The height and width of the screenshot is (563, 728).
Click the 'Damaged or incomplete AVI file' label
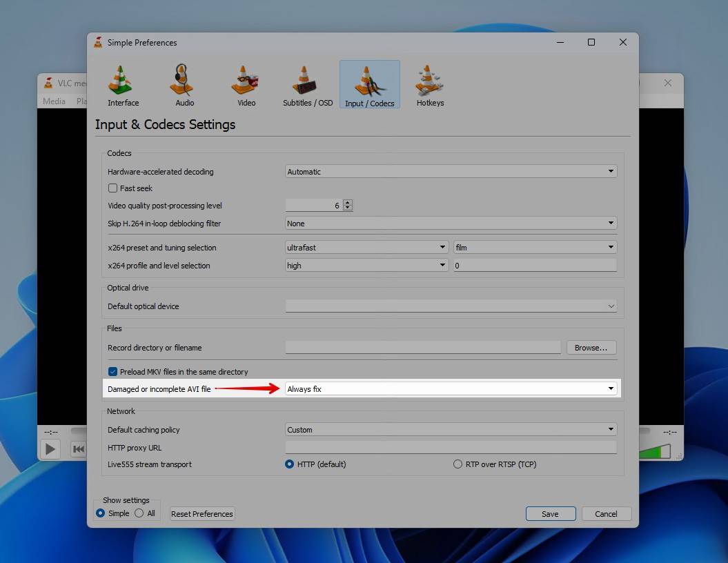tap(159, 389)
